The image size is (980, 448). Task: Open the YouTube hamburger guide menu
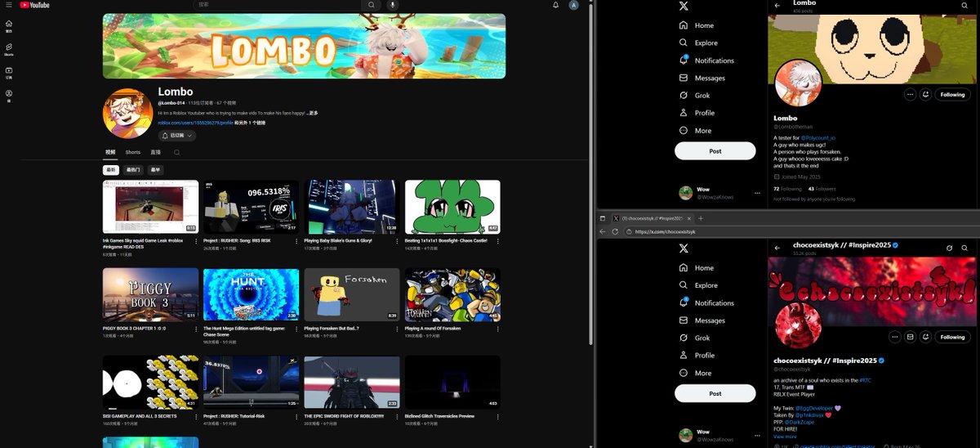(9, 5)
